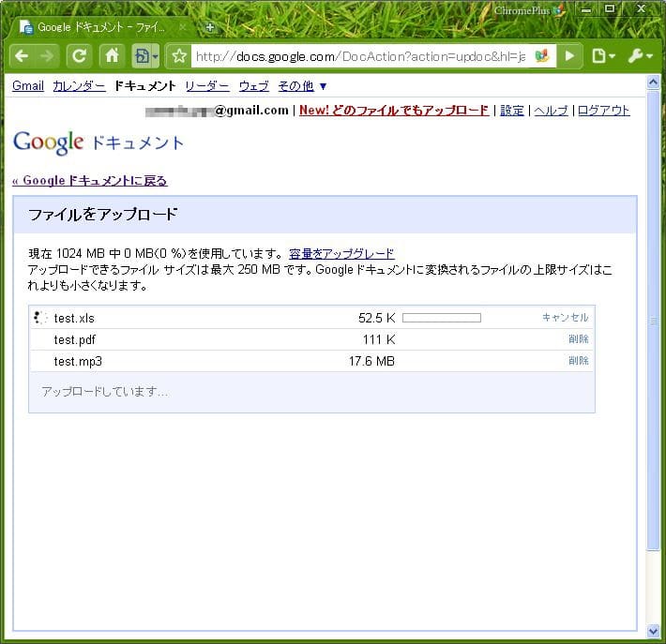Click the Go play arrow button
666x644 pixels.
pyautogui.click(x=569, y=55)
